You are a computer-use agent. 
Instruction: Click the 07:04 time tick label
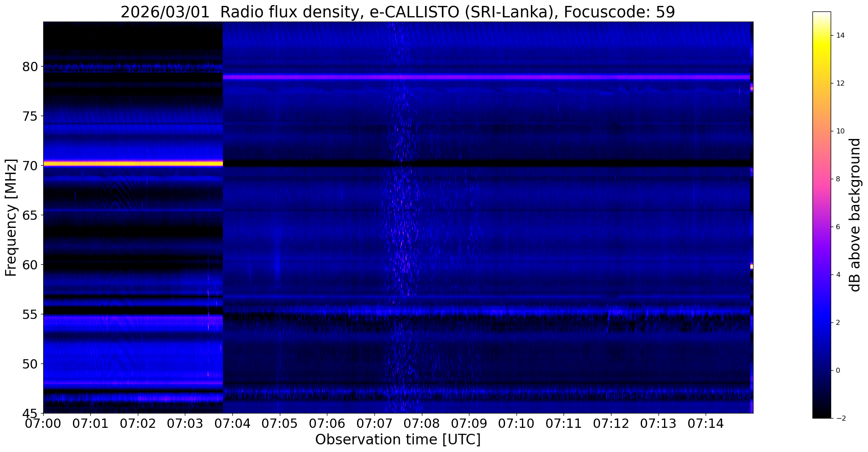tap(232, 424)
